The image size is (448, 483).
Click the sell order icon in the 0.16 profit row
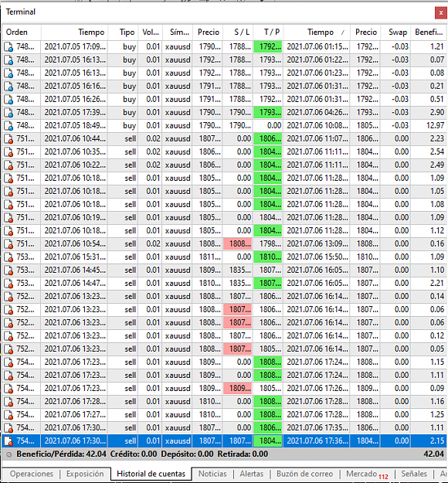click(x=8, y=244)
